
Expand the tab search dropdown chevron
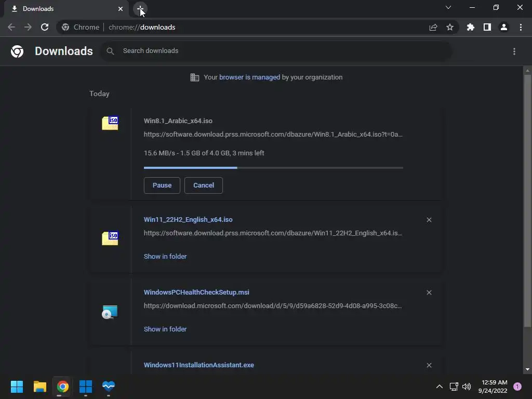(448, 7)
